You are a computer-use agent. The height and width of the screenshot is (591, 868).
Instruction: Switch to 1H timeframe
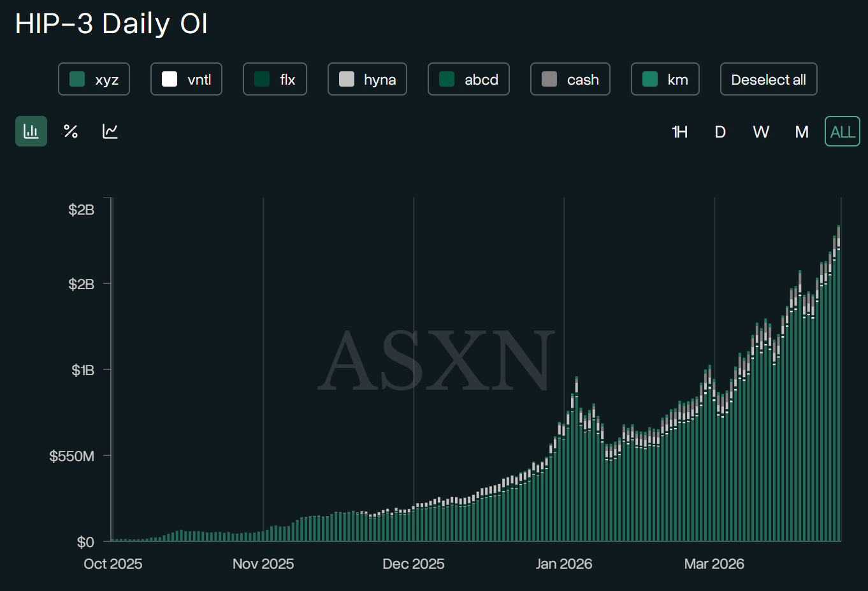pyautogui.click(x=679, y=131)
